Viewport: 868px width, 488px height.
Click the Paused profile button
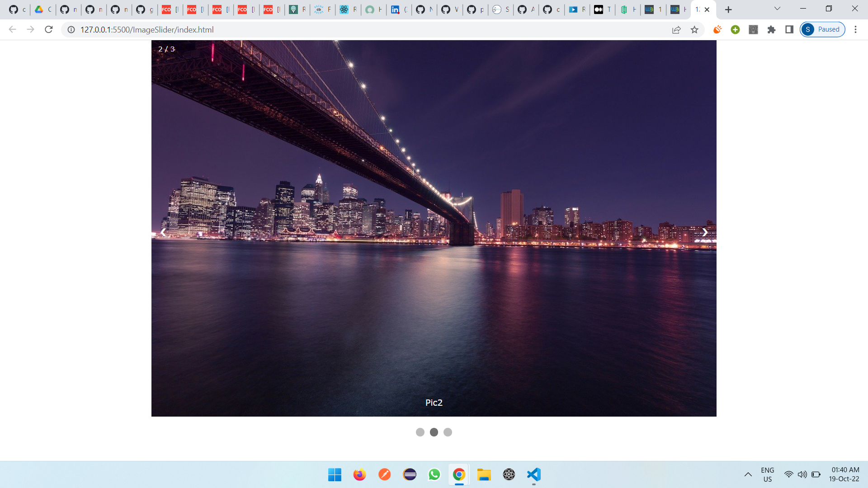coord(822,30)
